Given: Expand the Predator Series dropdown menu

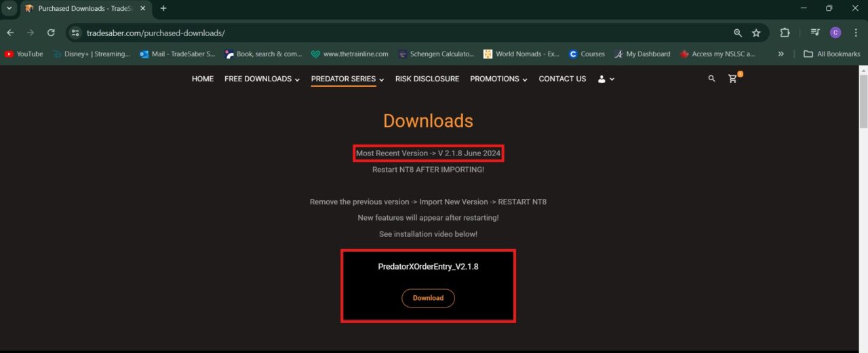Looking at the screenshot, I should [x=347, y=79].
